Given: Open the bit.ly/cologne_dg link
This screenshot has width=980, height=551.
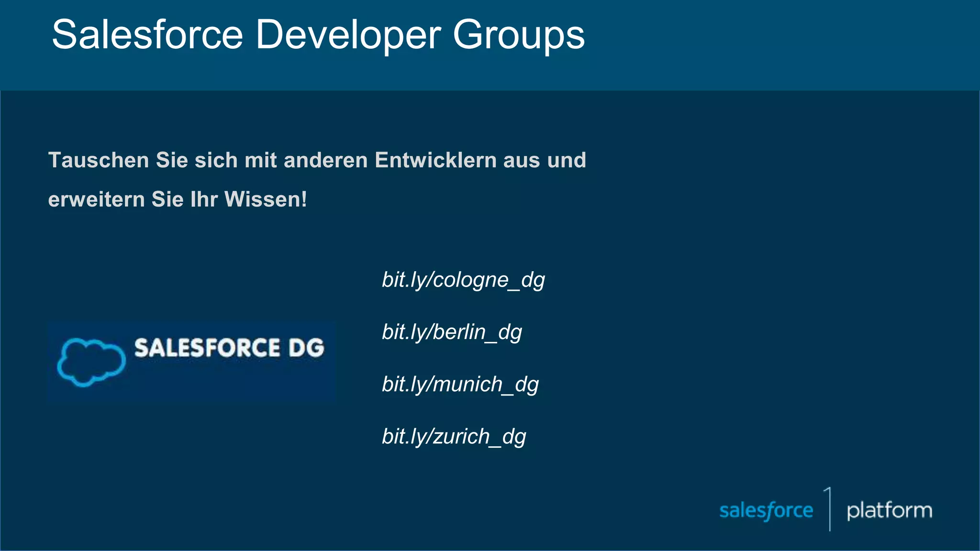Looking at the screenshot, I should [x=463, y=280].
